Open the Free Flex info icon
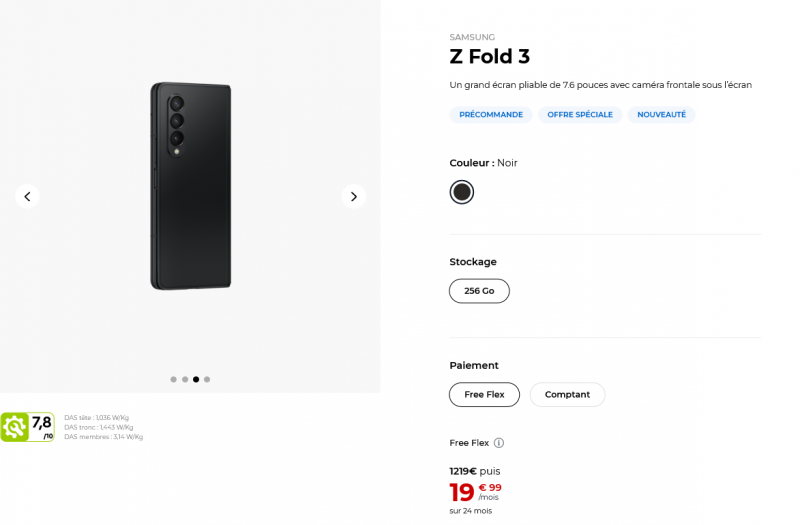 (499, 443)
